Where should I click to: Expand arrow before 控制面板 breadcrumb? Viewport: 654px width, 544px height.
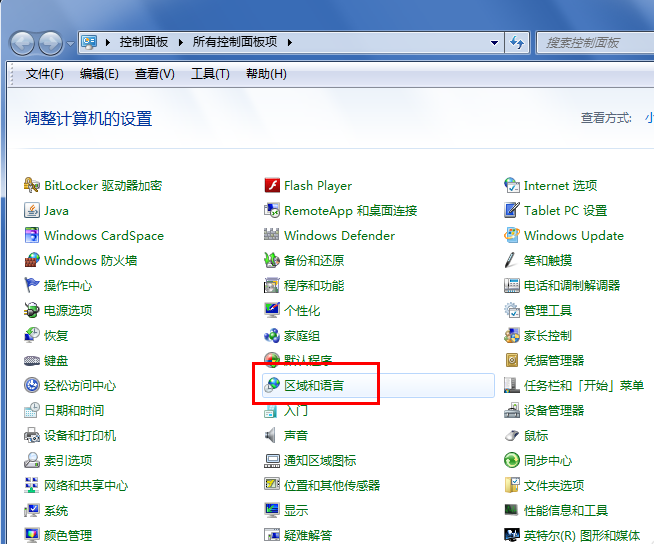[108, 43]
